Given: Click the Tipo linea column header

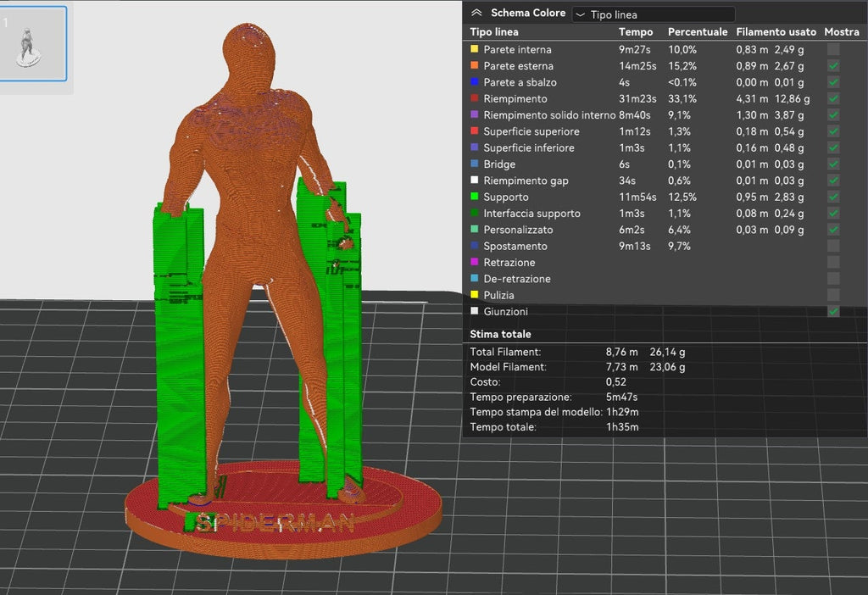Looking at the screenshot, I should pos(494,32).
